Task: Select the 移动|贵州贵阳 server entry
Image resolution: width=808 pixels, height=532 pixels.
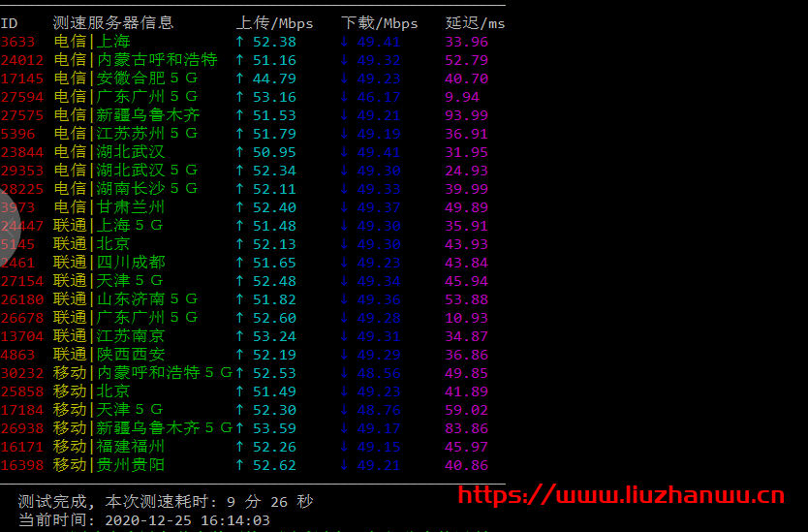Action: coord(109,465)
